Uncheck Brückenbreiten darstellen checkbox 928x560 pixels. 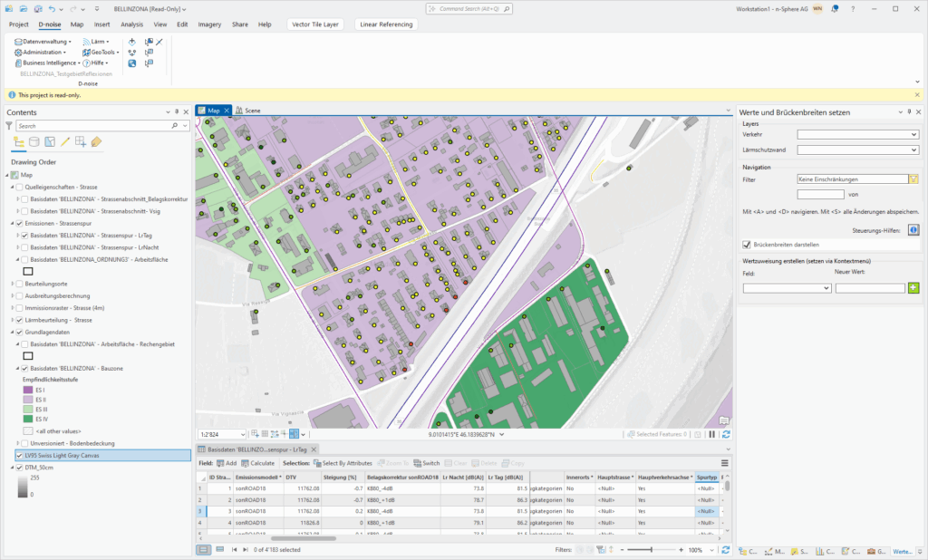(x=746, y=245)
